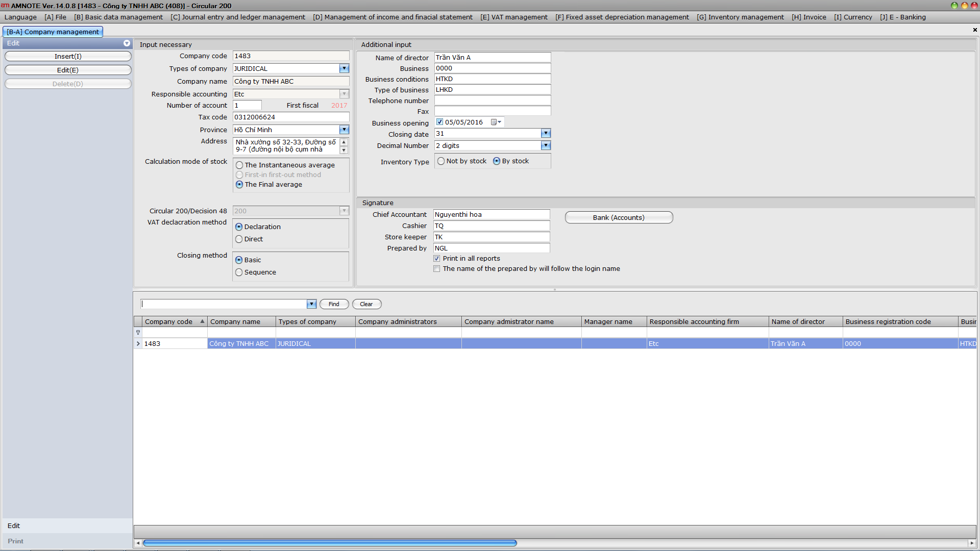Open the VAT management menu
Screen dimensions: 980x551
point(513,17)
